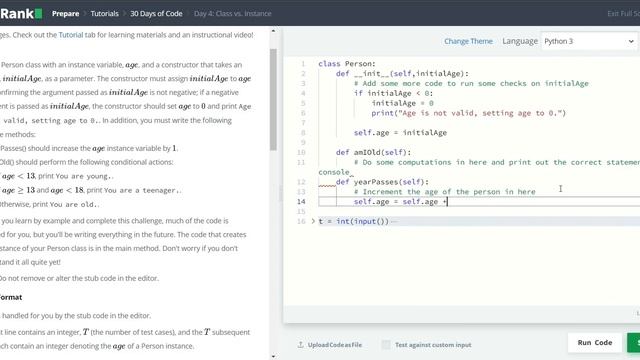
Task: Click scroll up arrow of problem panel
Action: click(273, 31)
